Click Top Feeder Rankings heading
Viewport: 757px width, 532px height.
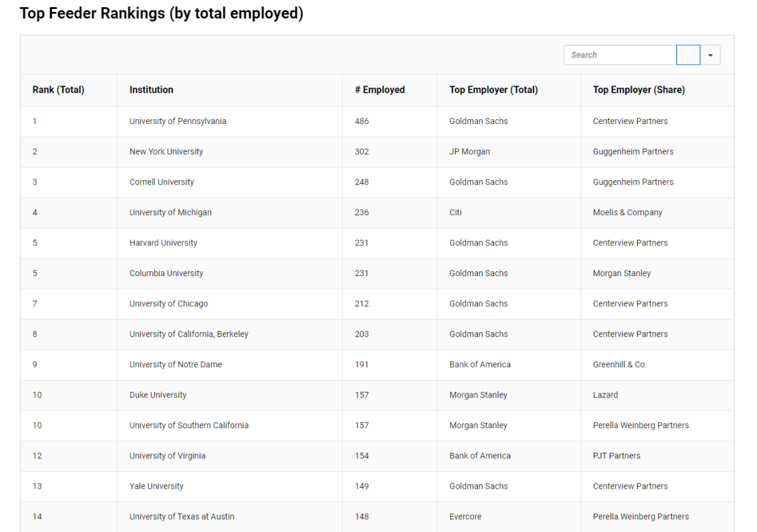[161, 13]
